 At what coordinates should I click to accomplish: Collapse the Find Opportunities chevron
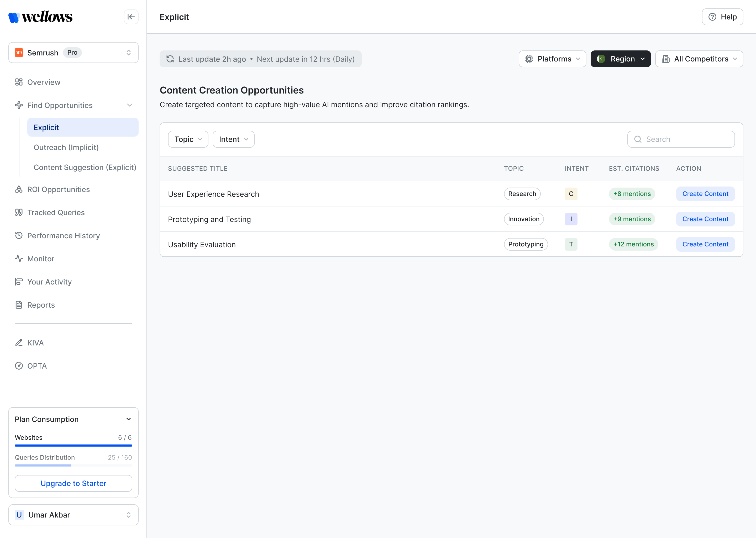point(129,105)
